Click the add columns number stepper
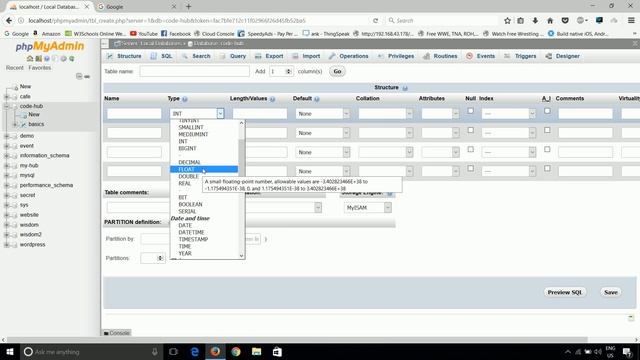This screenshot has height=360, width=640. [x=289, y=71]
